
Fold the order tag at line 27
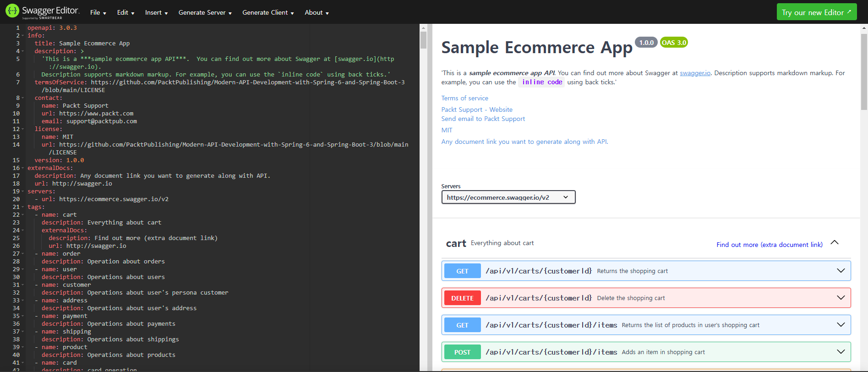[23, 254]
